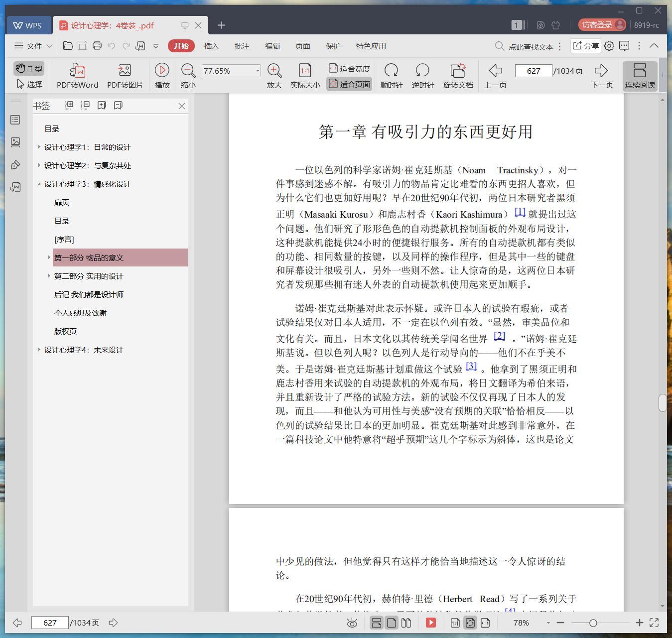Viewport: 672px width, 638px height.
Task: Open quick access toolbar customize arrow
Action: 155,46
